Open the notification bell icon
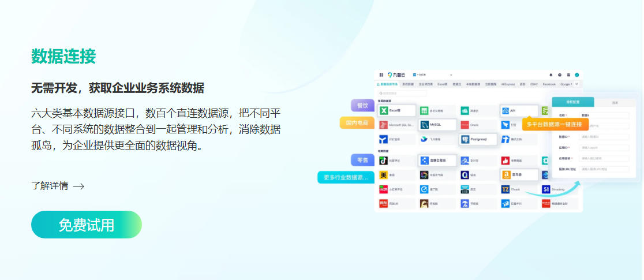644x280 pixels. coord(551,75)
